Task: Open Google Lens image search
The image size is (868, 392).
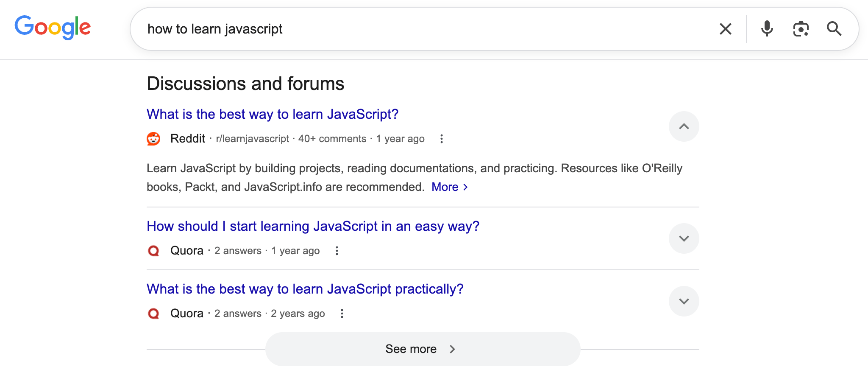Action: pos(801,29)
